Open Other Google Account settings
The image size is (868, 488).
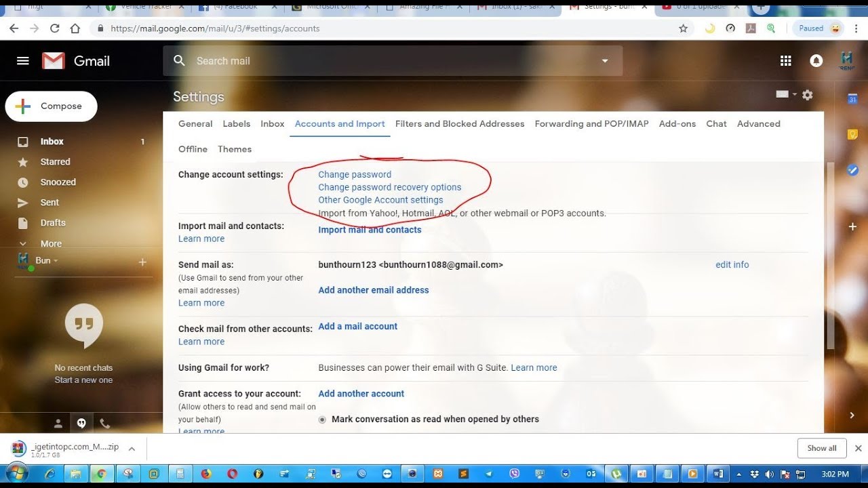point(380,200)
